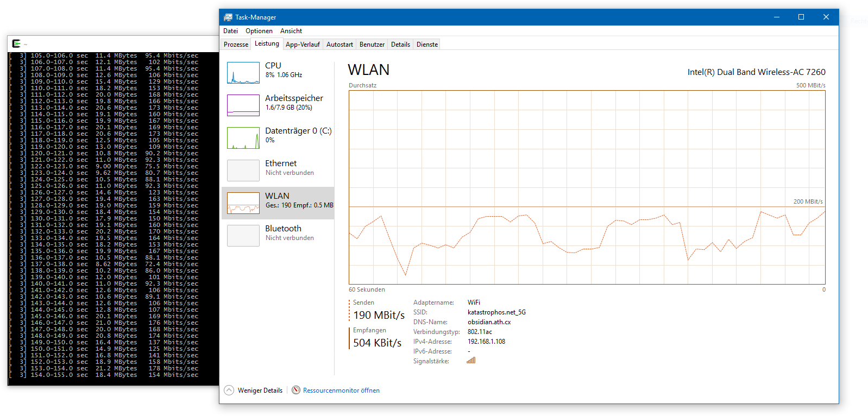Collapse view with Weniger Details arrow
The width and height of the screenshot is (868, 416).
point(229,390)
